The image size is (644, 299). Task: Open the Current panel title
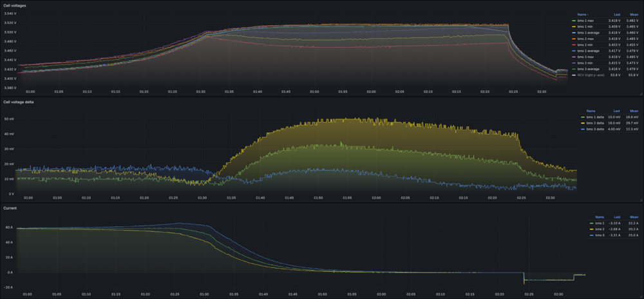pos(9,208)
